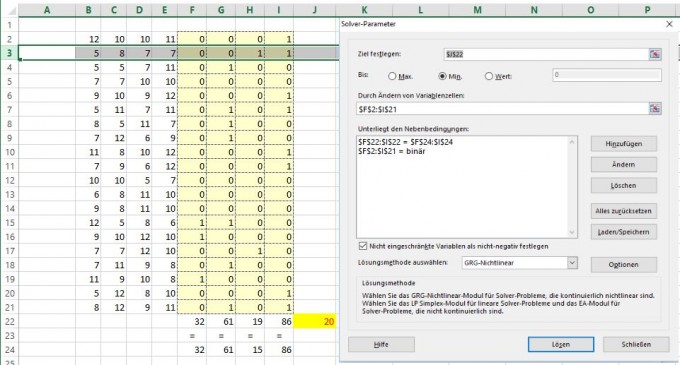Click the Hilfe button

coord(381,345)
